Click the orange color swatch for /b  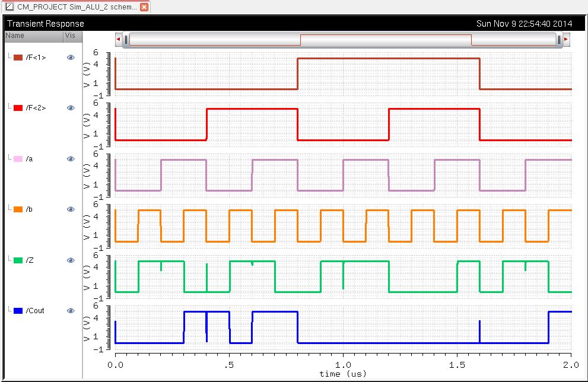[x=18, y=209]
